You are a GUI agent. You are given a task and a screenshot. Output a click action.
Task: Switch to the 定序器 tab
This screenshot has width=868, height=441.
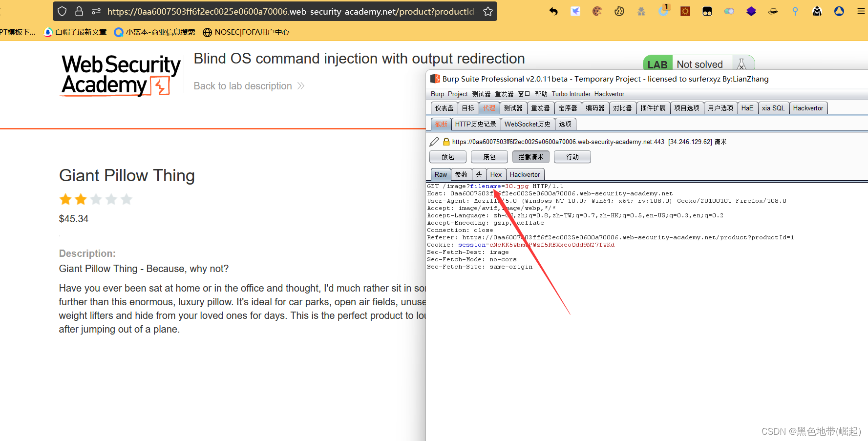coord(568,108)
